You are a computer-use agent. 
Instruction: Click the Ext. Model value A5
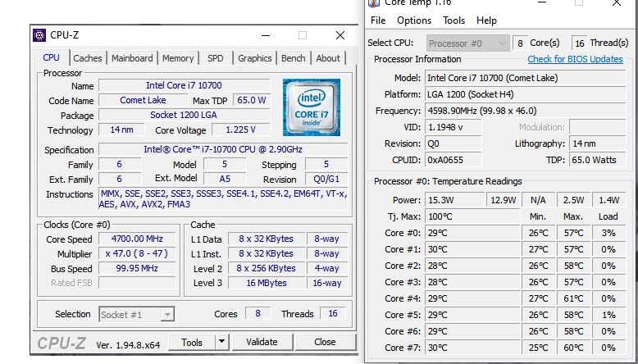[x=225, y=179]
